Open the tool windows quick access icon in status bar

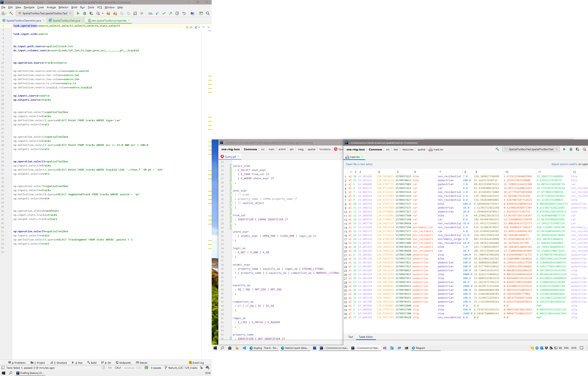coord(3,368)
